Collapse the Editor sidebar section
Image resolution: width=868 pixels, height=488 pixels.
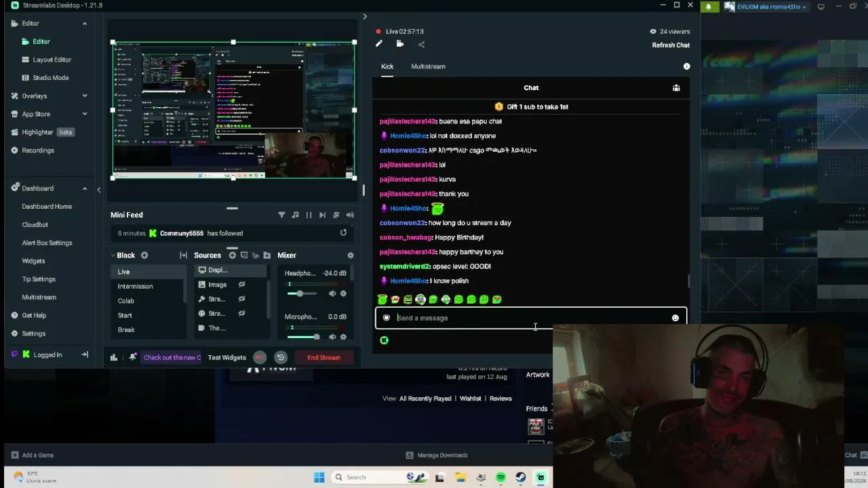tap(85, 24)
